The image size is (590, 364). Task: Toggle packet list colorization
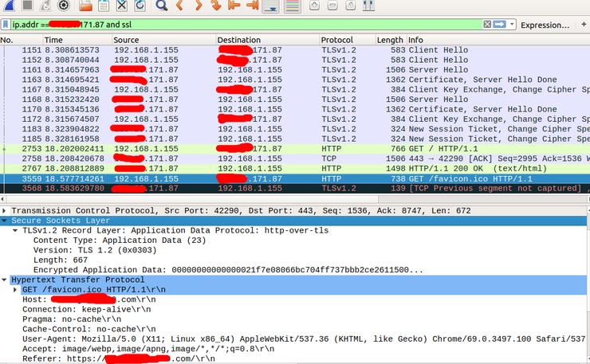(292, 6)
